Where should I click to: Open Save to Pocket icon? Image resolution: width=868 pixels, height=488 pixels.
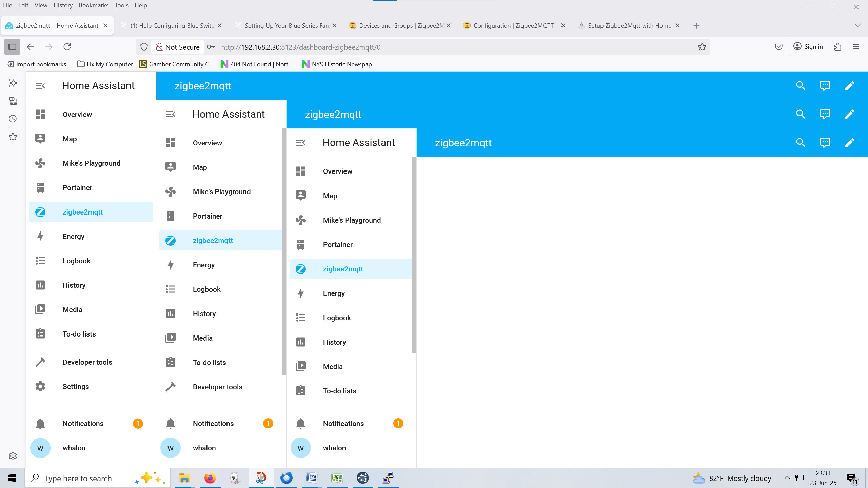click(779, 47)
